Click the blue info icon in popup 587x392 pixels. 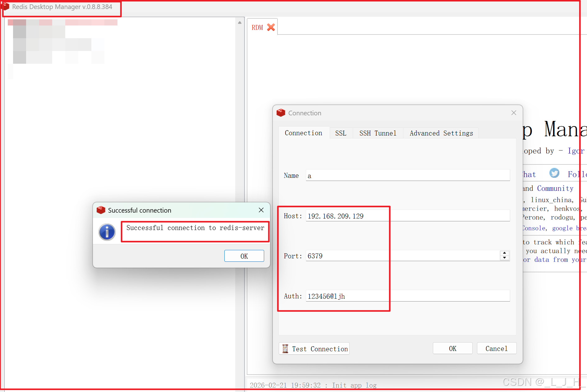coord(107,232)
